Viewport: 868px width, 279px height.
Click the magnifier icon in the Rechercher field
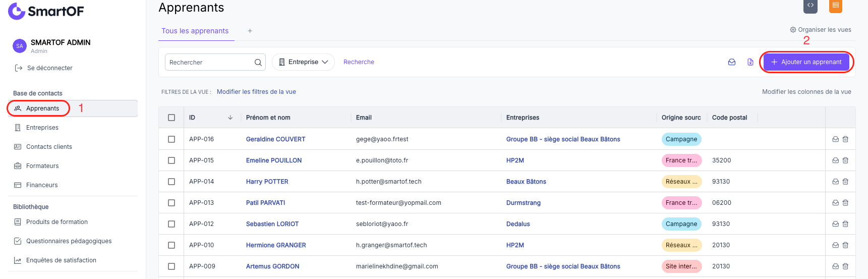point(258,63)
